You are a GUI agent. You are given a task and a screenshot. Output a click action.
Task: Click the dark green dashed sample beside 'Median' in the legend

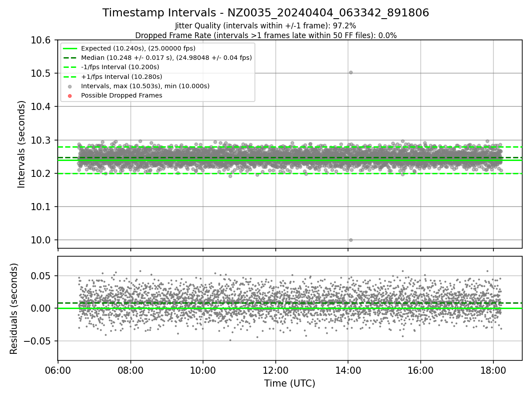(70, 58)
